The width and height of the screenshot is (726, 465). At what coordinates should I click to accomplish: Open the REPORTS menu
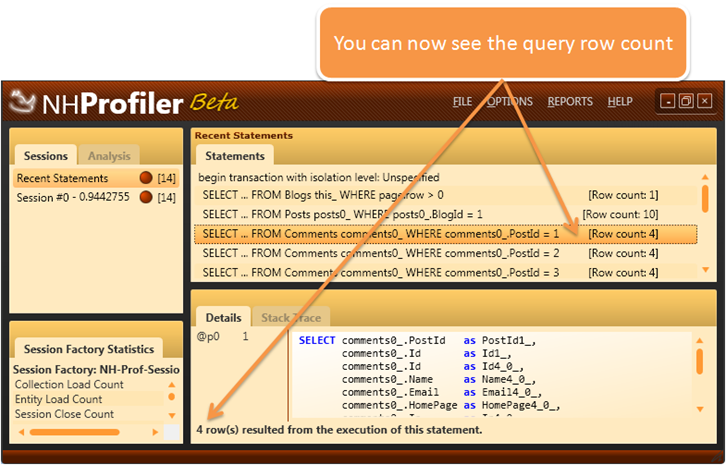coord(570,101)
